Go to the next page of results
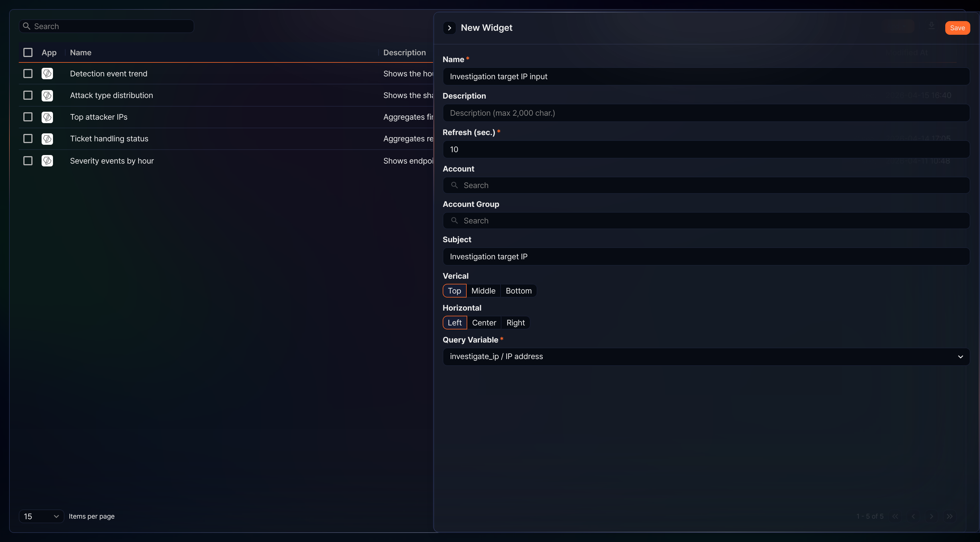The image size is (980, 542). [x=931, y=516]
